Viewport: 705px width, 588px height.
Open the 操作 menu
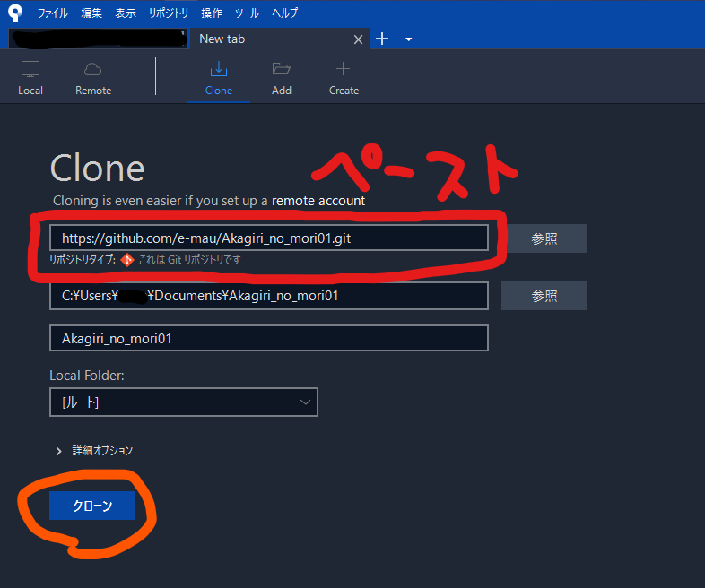[x=212, y=13]
